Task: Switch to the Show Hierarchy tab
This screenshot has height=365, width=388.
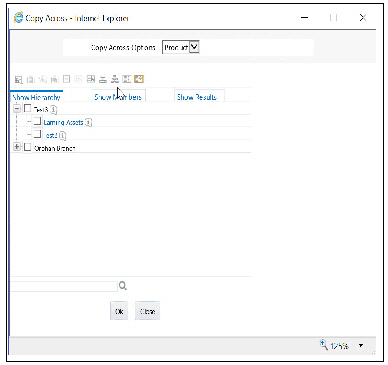Action: [x=36, y=97]
